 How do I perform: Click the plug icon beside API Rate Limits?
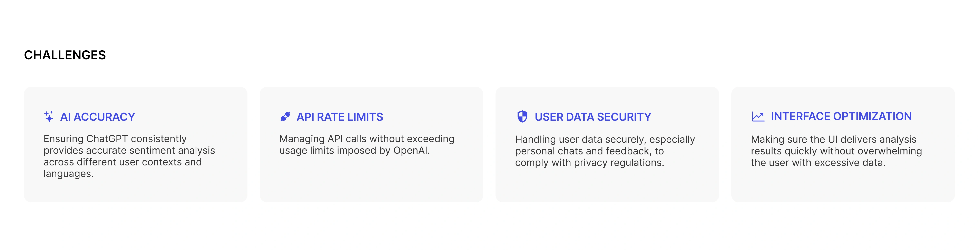click(285, 116)
